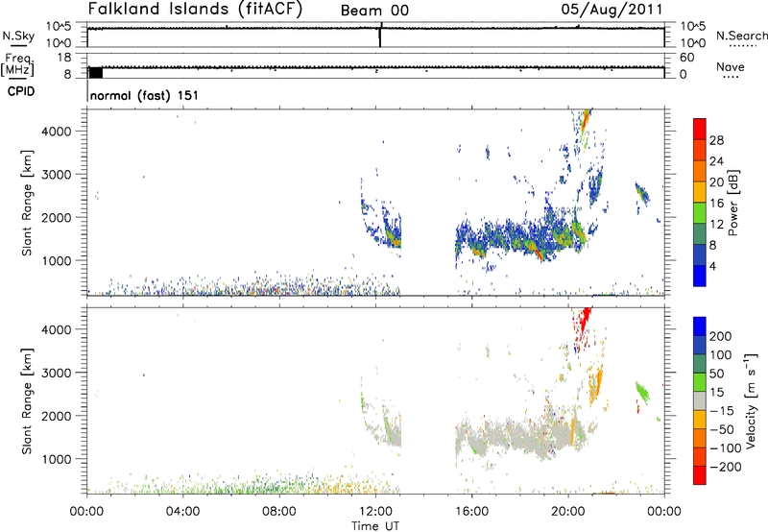Click the '04:00' time axis tick label
Viewport: 768px width, 532px height.
[183, 512]
